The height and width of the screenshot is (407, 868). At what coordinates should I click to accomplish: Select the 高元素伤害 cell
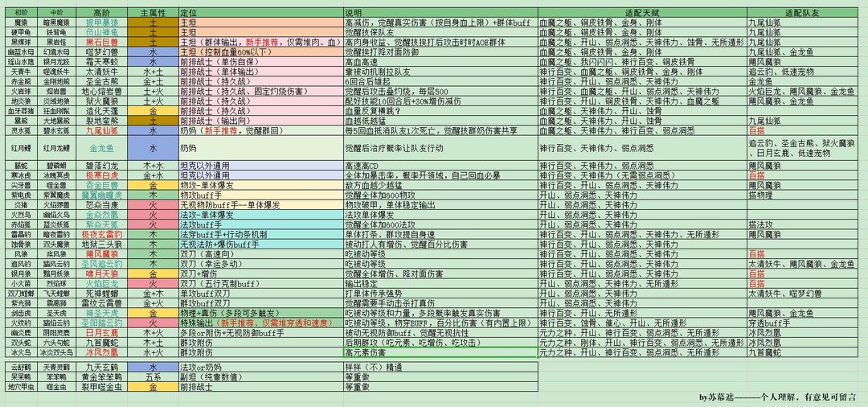pos(440,352)
